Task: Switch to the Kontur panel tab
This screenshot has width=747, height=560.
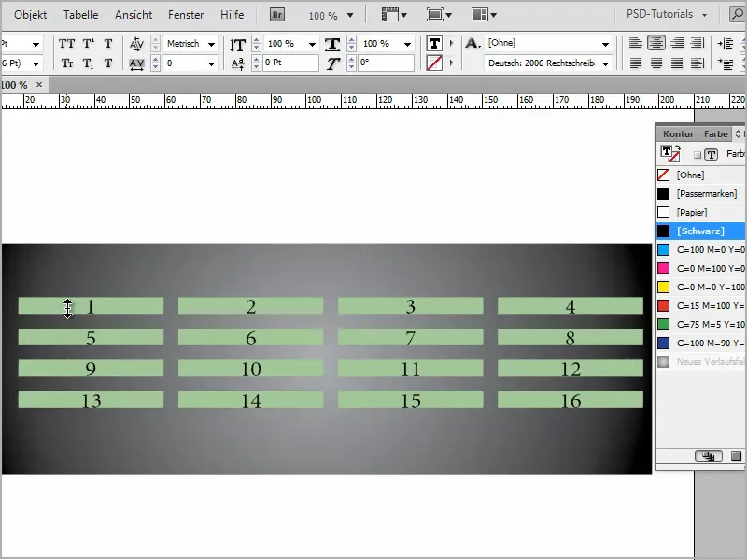Action: click(678, 133)
